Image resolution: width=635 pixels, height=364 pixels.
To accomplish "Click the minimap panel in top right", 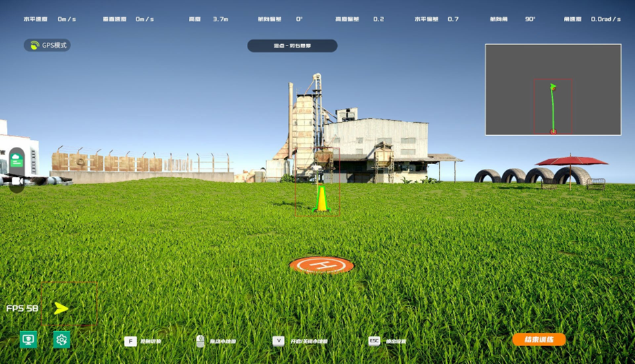I will point(553,90).
